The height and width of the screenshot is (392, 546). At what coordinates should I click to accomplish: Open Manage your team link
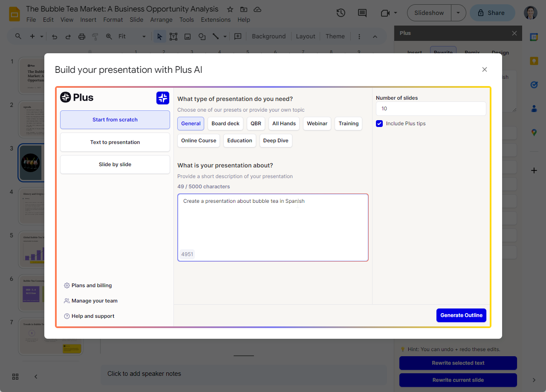point(90,301)
